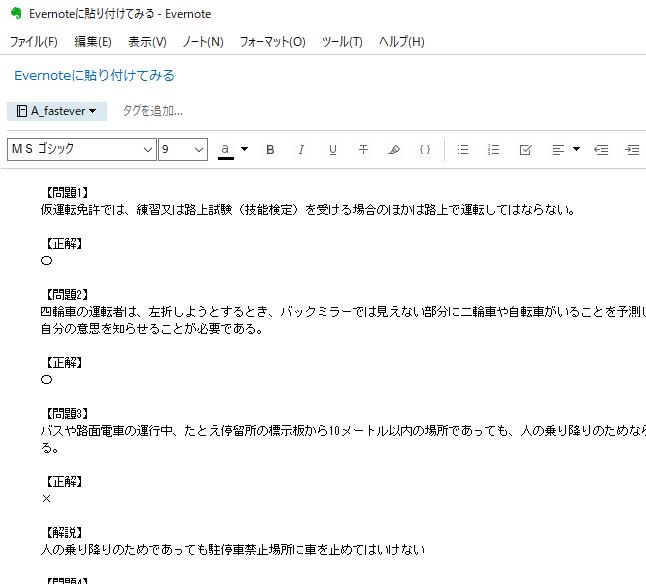The image size is (646, 584).
Task: Click the font color 'a' swatch
Action: click(x=225, y=150)
